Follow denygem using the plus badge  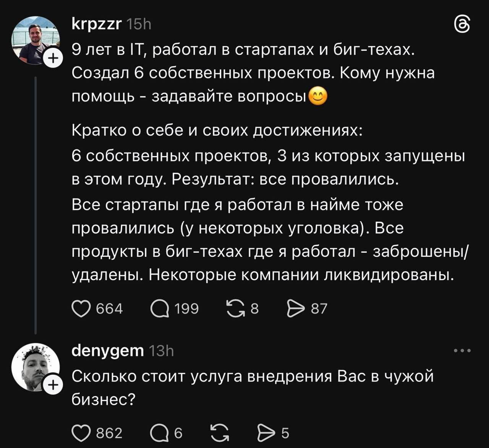53,385
